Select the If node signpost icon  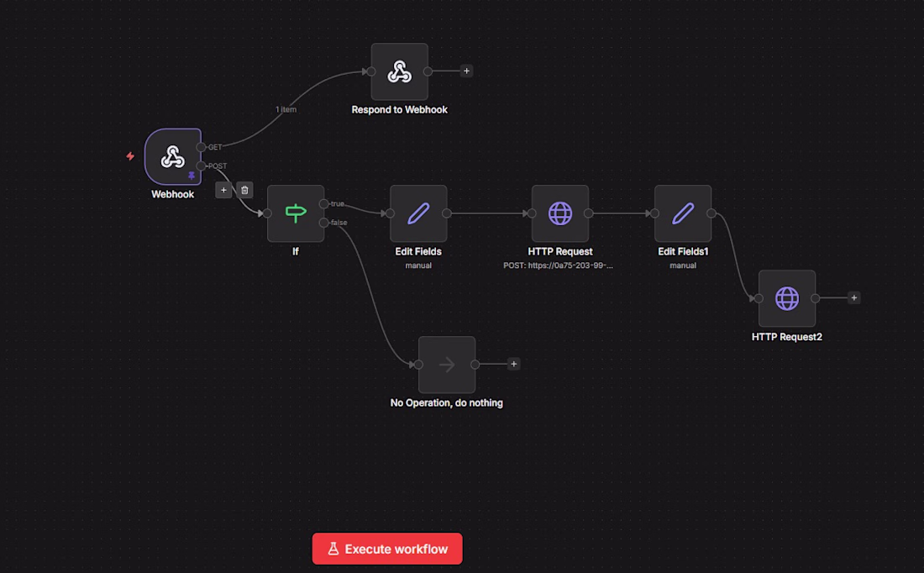pos(296,213)
